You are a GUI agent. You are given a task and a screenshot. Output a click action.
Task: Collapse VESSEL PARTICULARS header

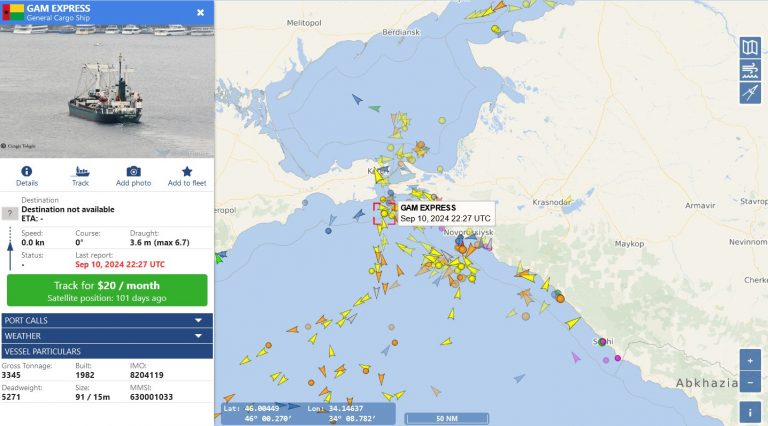(107, 351)
